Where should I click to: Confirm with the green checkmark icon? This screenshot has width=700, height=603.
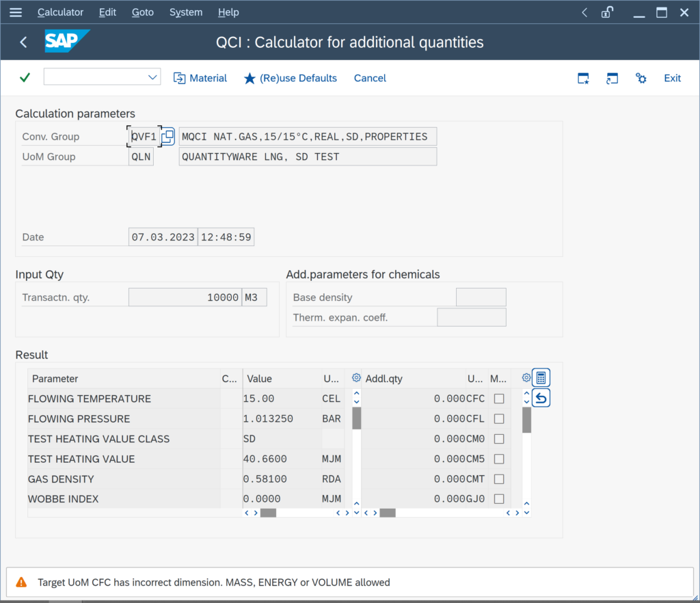[x=25, y=78]
